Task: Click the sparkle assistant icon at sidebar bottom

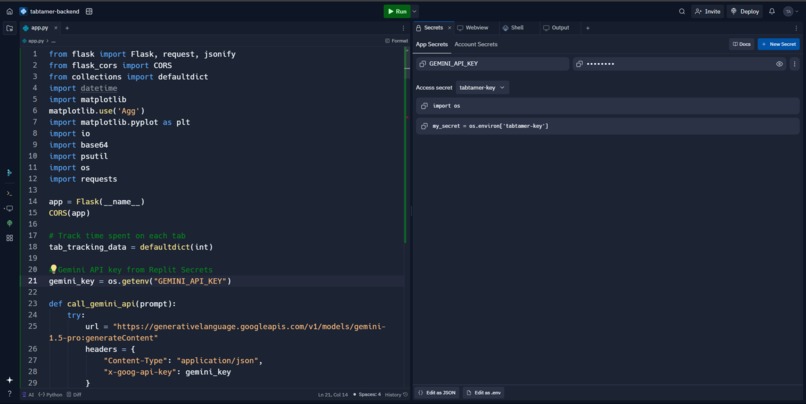Action: 9,380
